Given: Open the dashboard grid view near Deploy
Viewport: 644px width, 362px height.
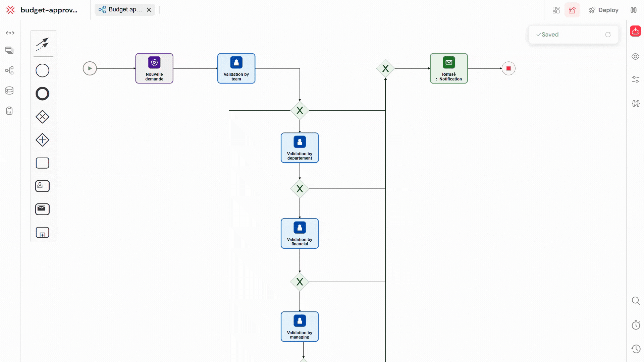Looking at the screenshot, I should [x=556, y=10].
